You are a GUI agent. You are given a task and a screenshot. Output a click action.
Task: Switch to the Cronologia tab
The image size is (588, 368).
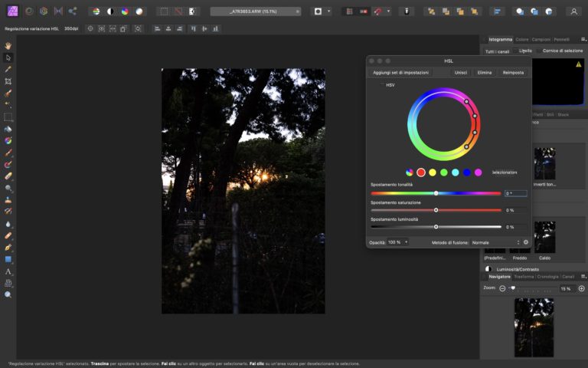click(547, 277)
